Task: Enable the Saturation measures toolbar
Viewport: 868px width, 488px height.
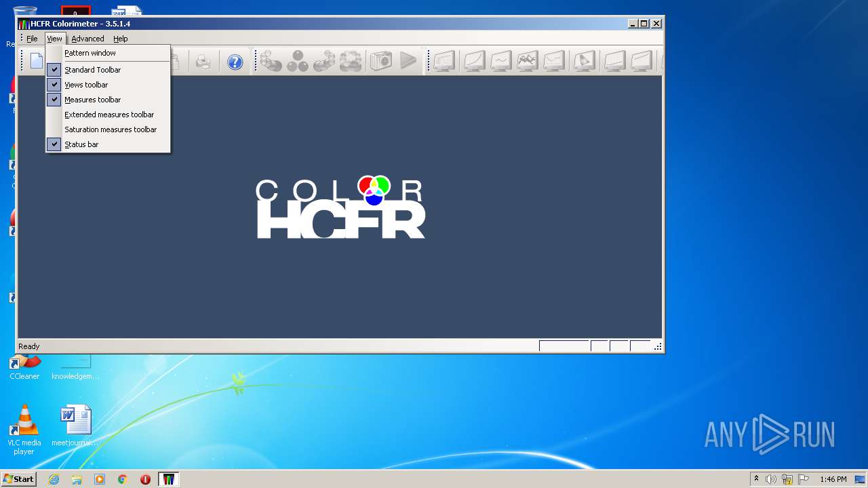Action: click(108, 129)
